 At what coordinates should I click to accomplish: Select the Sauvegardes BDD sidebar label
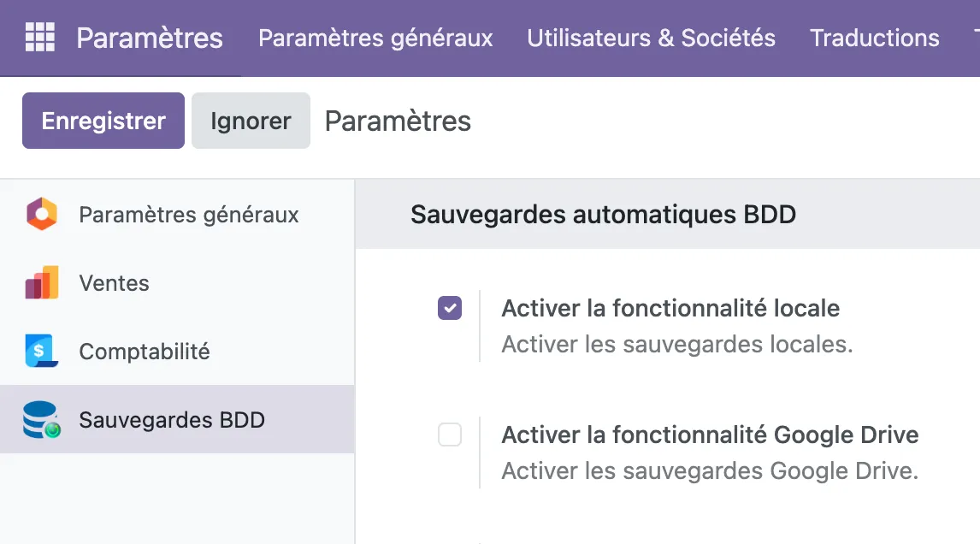tap(172, 420)
